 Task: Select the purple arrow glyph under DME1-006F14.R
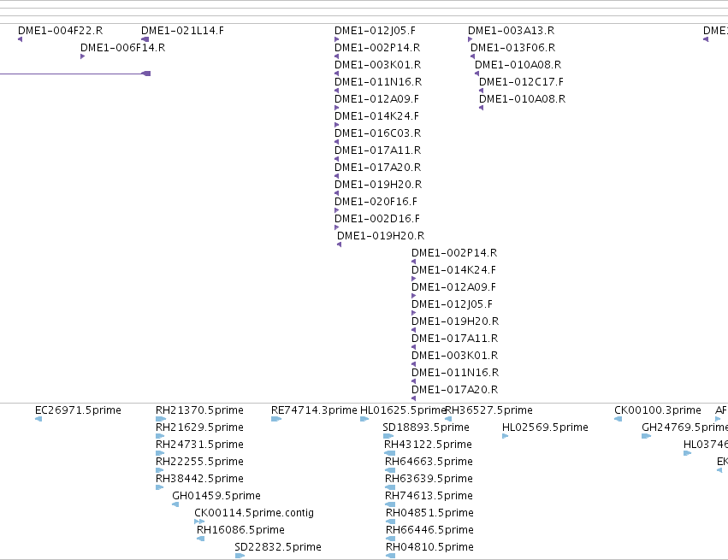[x=83, y=56]
